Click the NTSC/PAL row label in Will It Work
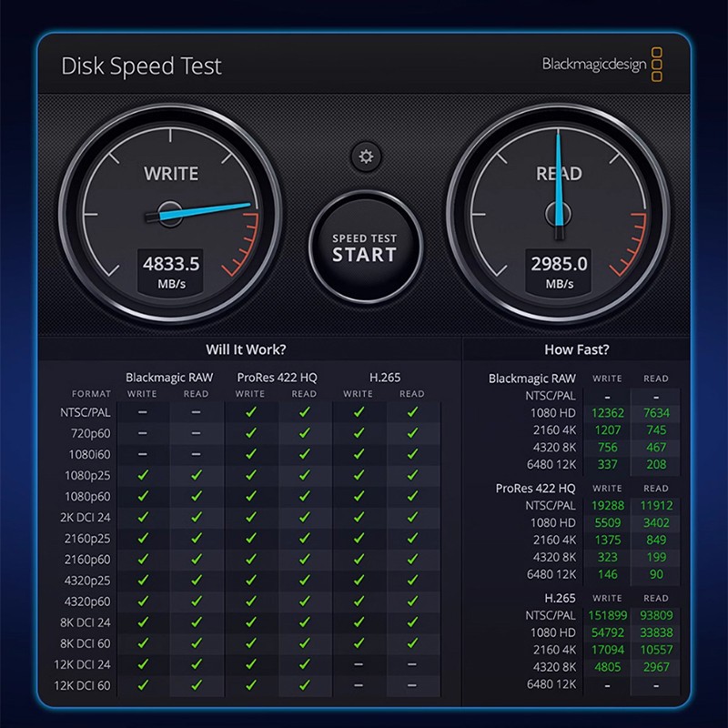This screenshot has height=728, width=728. pyautogui.click(x=85, y=412)
